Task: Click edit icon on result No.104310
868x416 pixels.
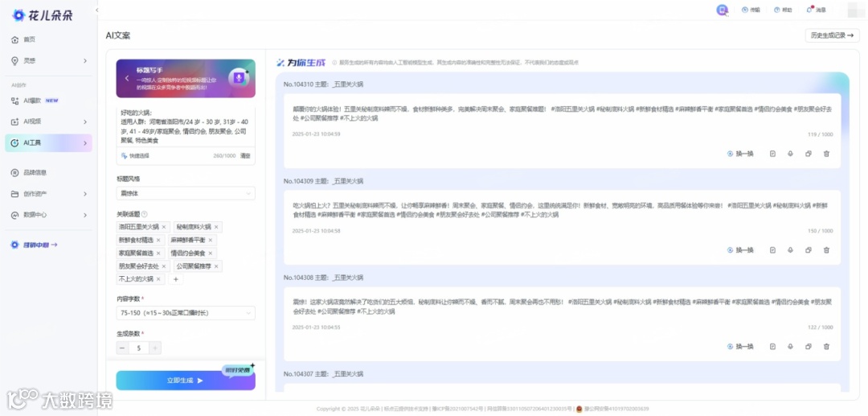Action: [x=773, y=154]
